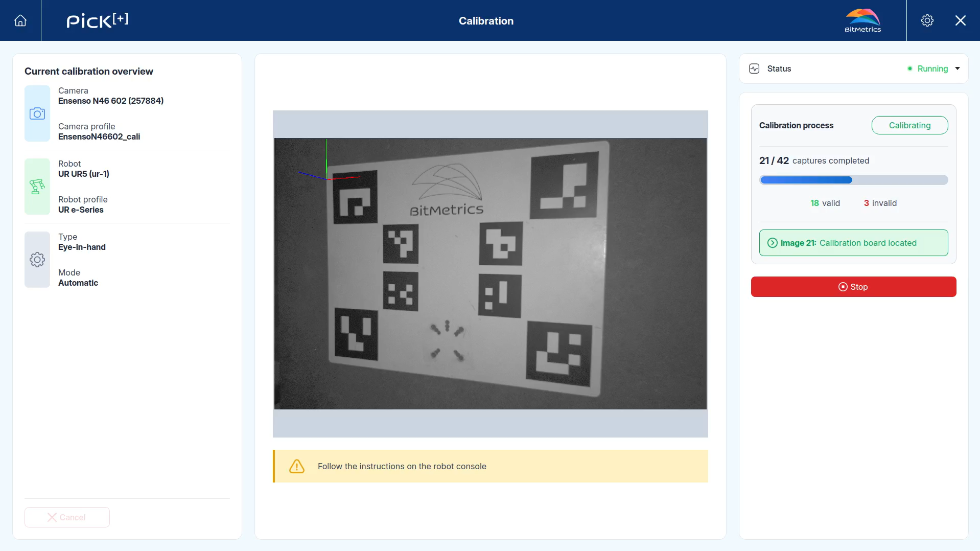The width and height of the screenshot is (980, 551).
Task: Click the Pick[+] logo
Action: [x=98, y=20]
